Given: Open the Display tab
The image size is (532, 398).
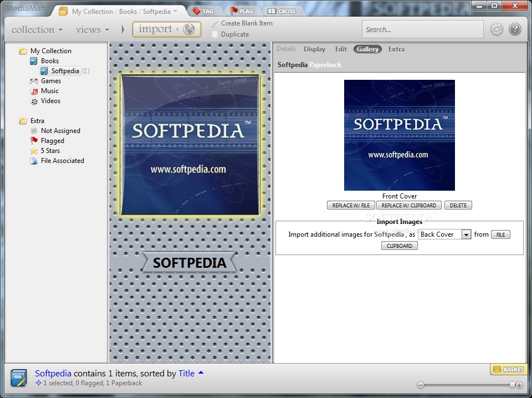Looking at the screenshot, I should (314, 49).
